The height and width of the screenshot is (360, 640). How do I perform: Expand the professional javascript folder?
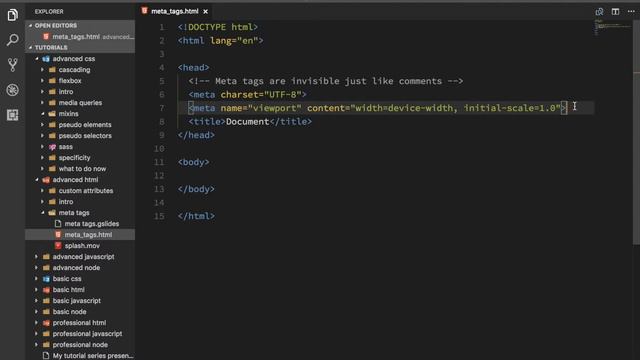[x=37, y=334]
